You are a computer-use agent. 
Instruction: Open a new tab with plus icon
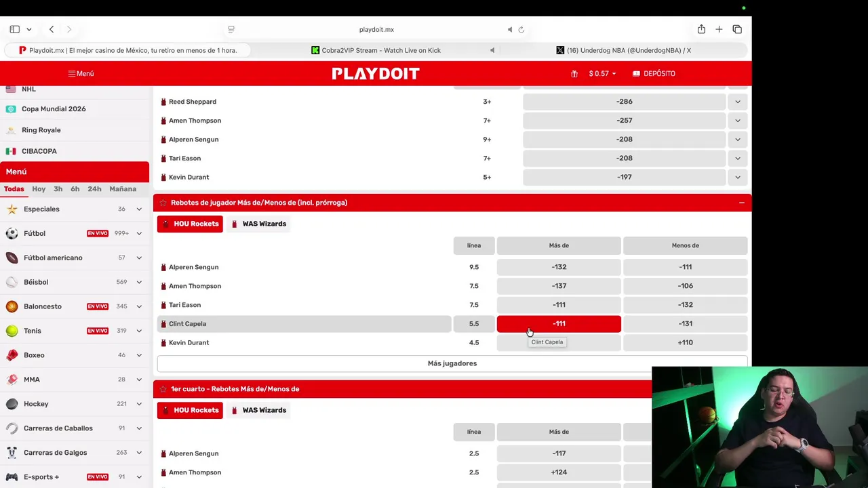(719, 29)
